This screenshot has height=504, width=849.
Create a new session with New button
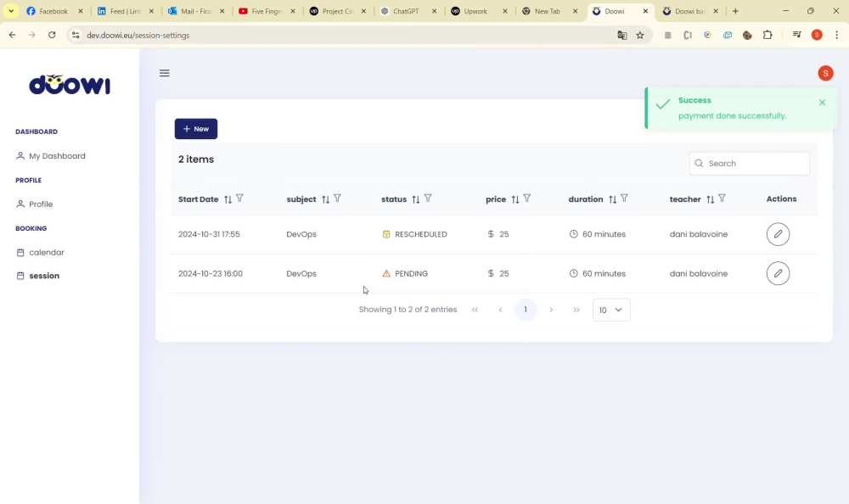click(x=196, y=129)
